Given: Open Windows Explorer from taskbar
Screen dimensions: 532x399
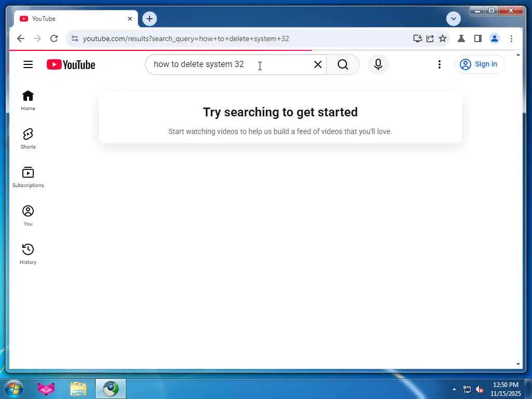Looking at the screenshot, I should click(x=78, y=389).
